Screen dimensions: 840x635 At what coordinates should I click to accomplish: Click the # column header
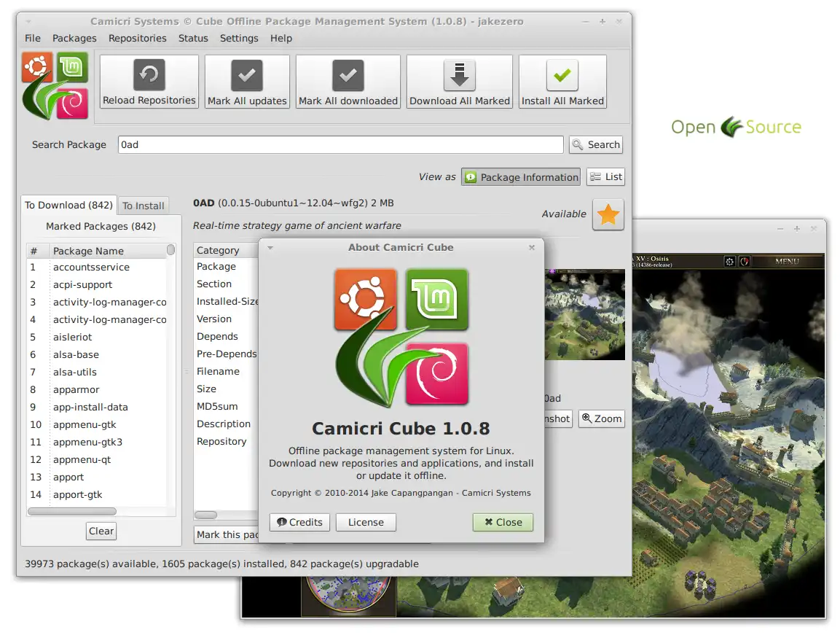37,251
